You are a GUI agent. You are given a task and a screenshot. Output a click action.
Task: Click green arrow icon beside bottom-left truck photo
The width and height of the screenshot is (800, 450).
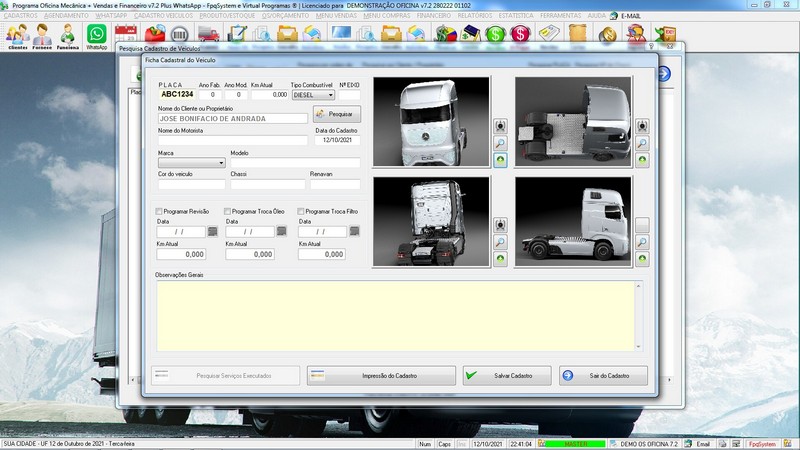click(x=500, y=259)
